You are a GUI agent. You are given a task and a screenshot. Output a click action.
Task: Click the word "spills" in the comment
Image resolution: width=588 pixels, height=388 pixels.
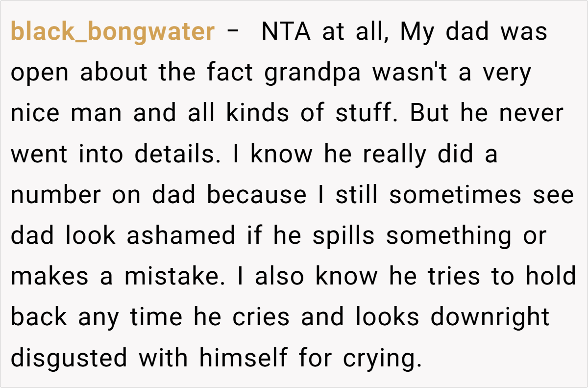(343, 236)
